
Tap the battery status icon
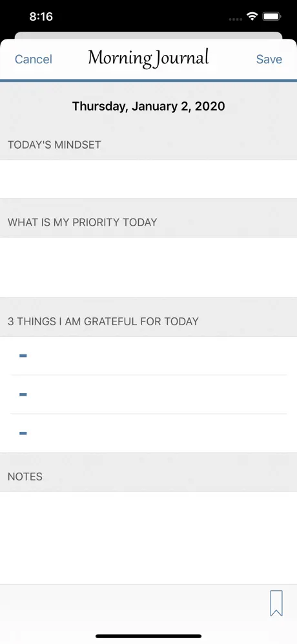[x=271, y=16]
